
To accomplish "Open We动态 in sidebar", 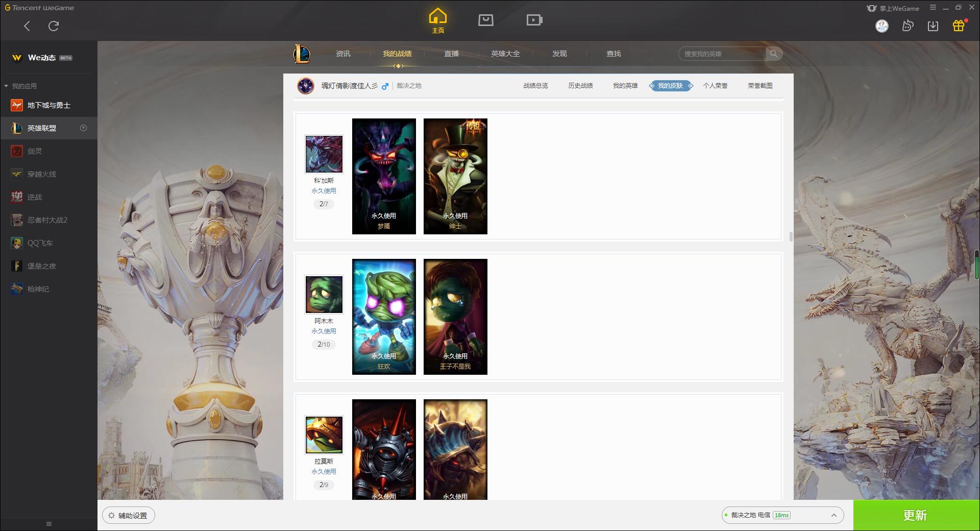I will pyautogui.click(x=48, y=58).
